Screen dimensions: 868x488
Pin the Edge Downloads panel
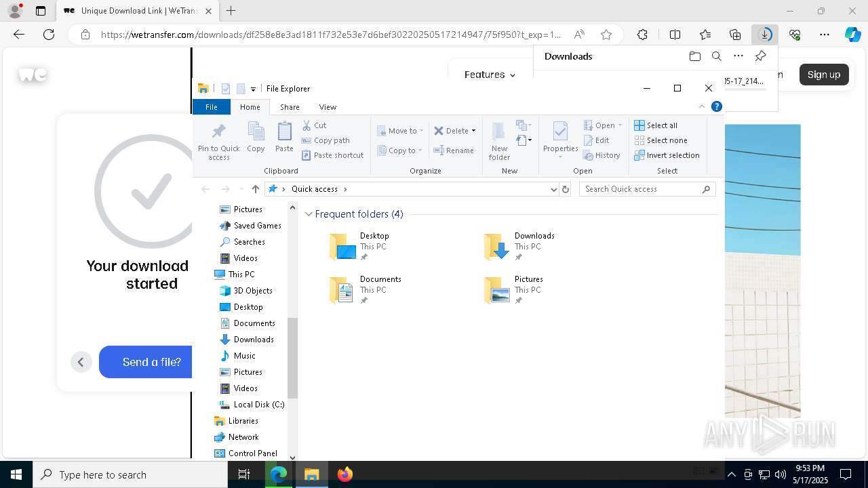760,56
